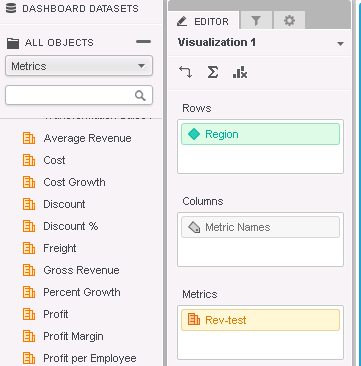361x366 pixels.
Task: Click the Dashboard Datasets database icon
Action: pos(11,8)
